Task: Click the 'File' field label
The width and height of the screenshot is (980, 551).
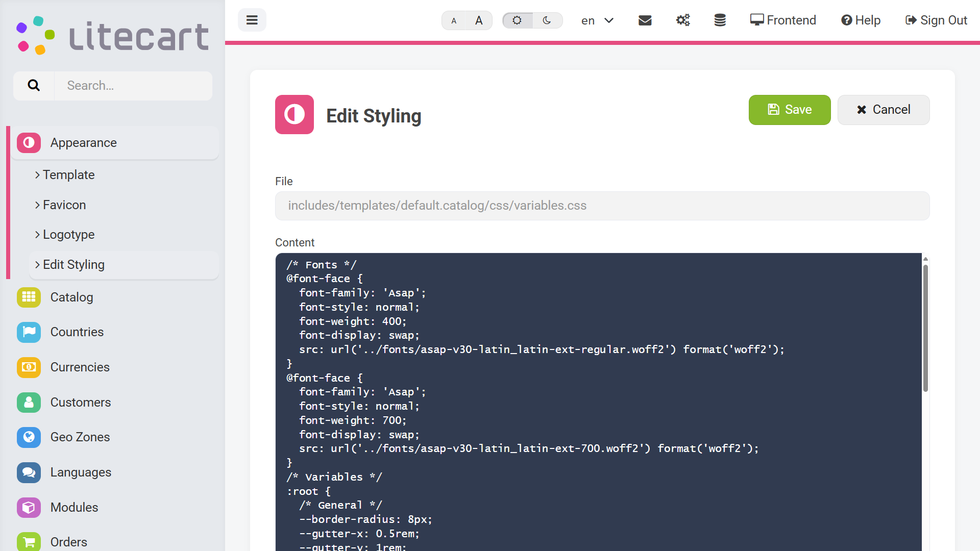Action: click(x=284, y=181)
